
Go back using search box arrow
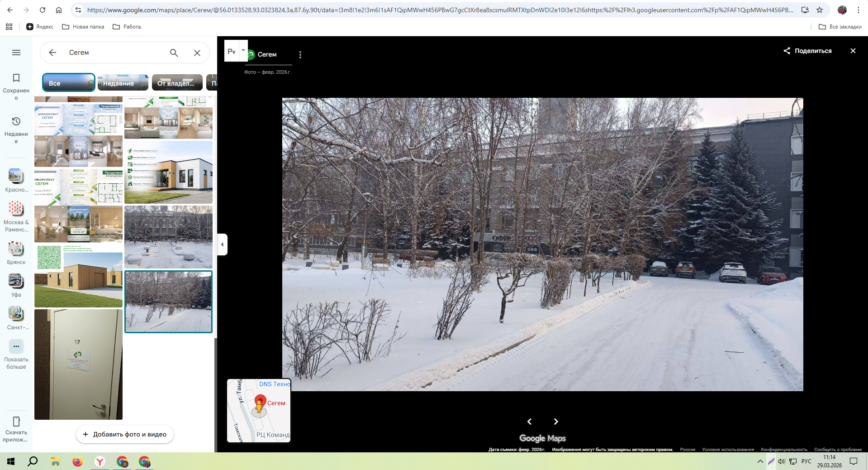(52, 53)
